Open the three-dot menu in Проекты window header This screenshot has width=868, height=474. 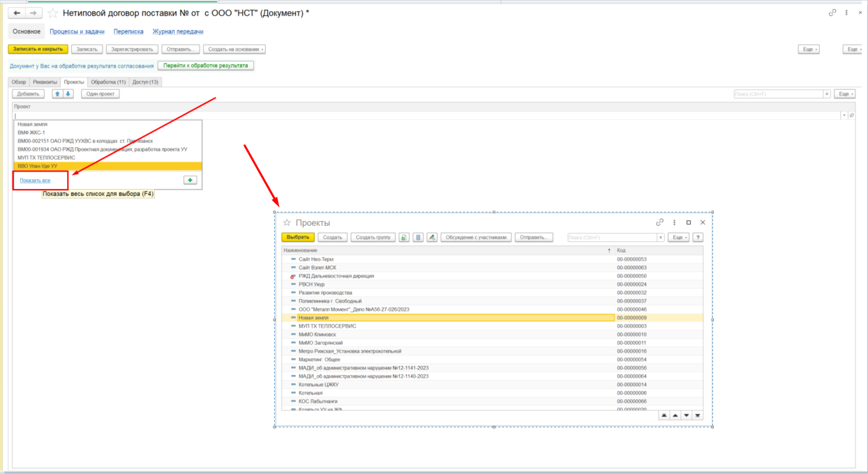674,222
